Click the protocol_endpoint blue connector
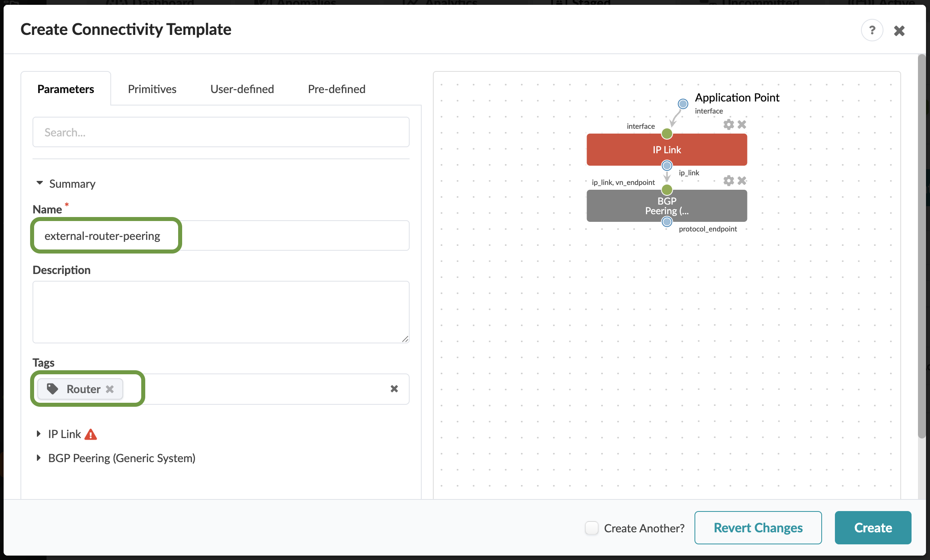 (x=667, y=221)
